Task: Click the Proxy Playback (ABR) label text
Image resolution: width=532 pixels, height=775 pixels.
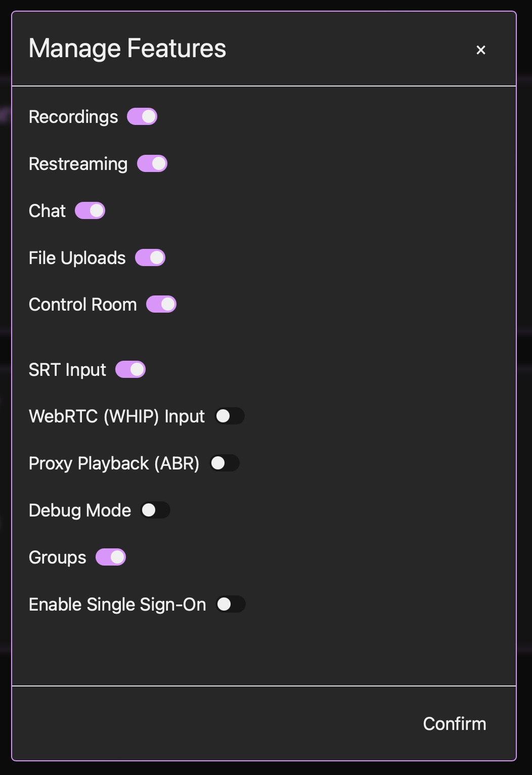Action: pos(114,463)
